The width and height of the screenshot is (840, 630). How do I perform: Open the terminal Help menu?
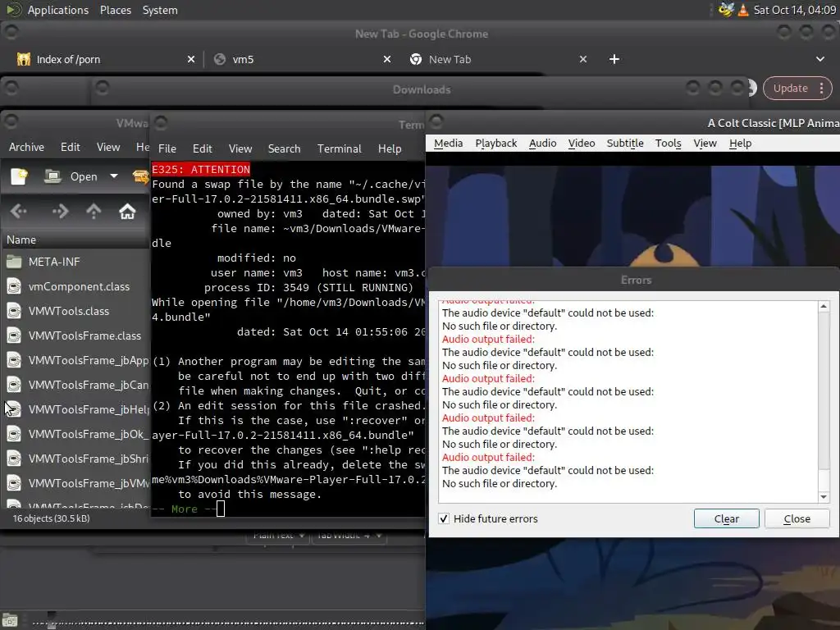(390, 148)
